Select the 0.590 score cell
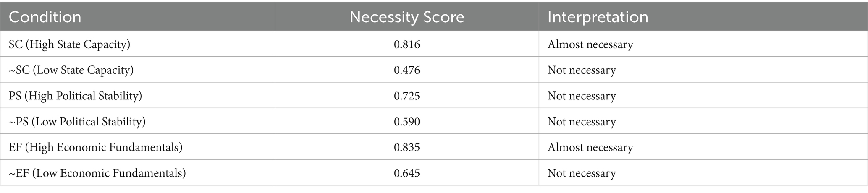 pyautogui.click(x=406, y=122)
